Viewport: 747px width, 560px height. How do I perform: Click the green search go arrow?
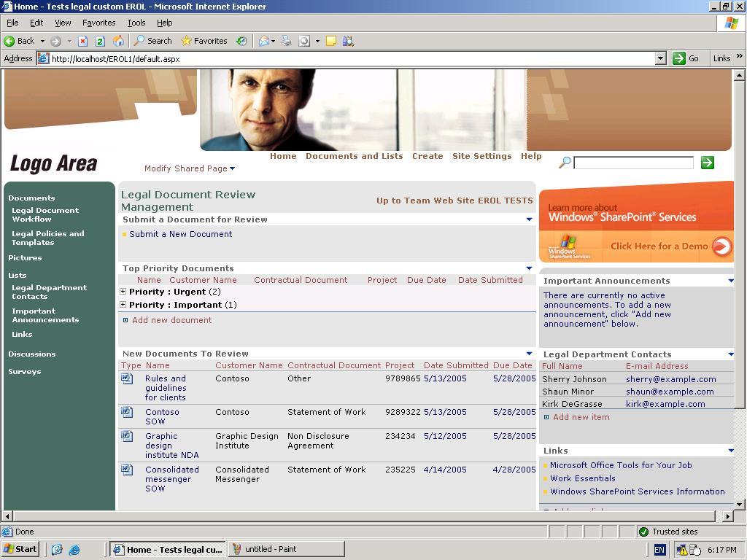coord(707,163)
